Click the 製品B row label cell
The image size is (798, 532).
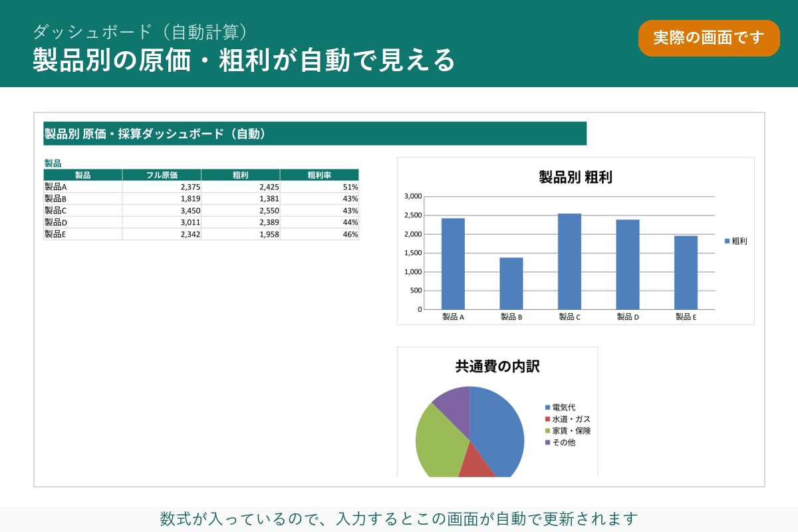[83, 198]
